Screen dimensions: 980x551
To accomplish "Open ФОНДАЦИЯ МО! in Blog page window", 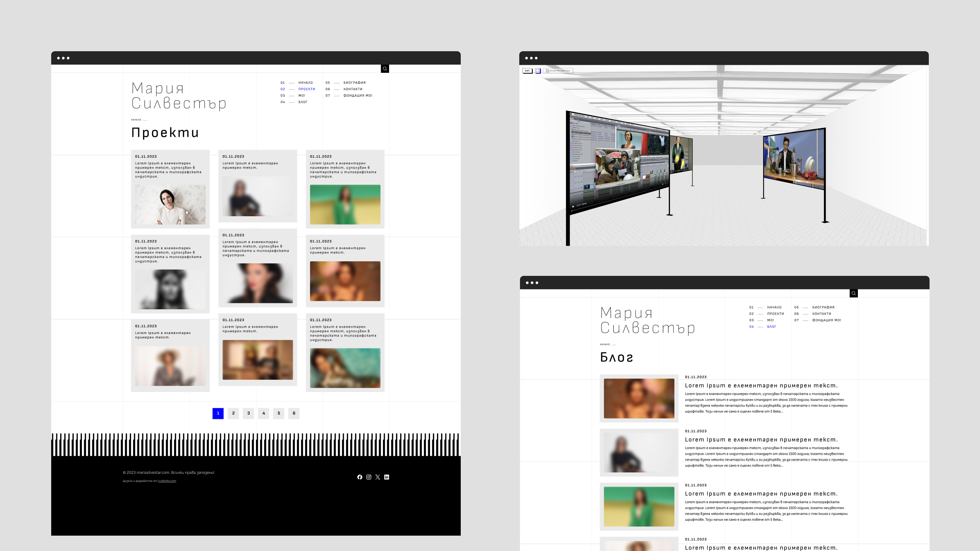I will [x=826, y=320].
